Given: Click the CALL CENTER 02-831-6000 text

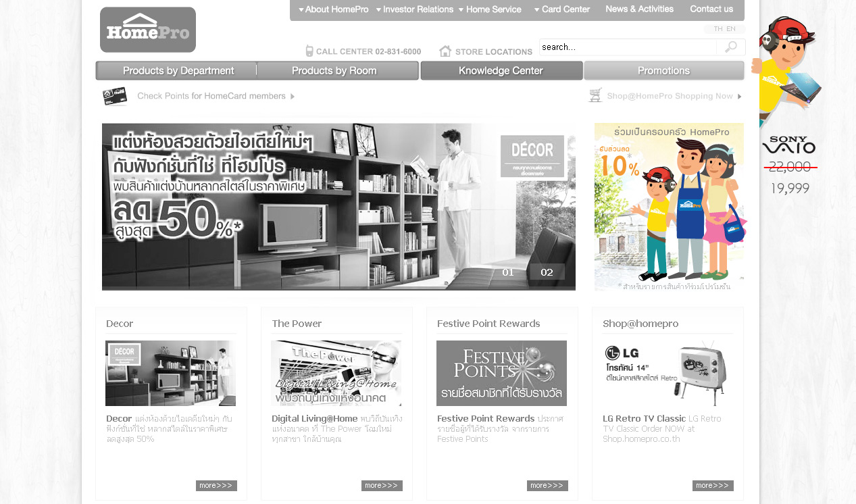Looking at the screenshot, I should pos(368,51).
